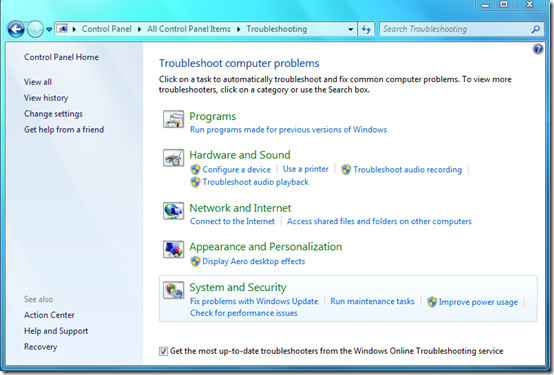Close the Troubleshooting window
This screenshot has height=375, width=554.
pos(529,5)
